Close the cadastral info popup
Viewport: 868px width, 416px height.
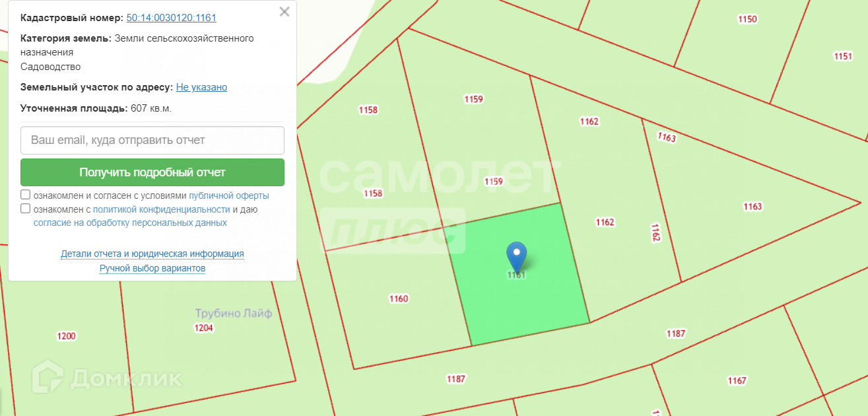click(284, 11)
